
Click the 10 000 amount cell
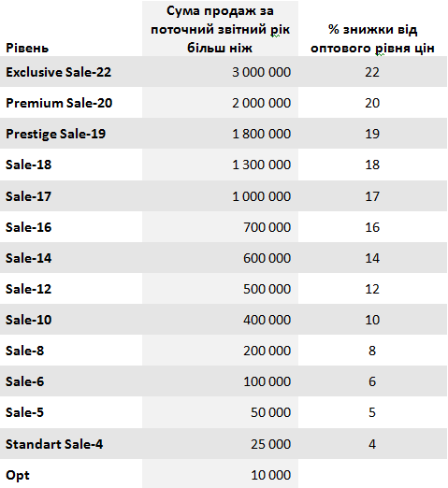coord(220,474)
